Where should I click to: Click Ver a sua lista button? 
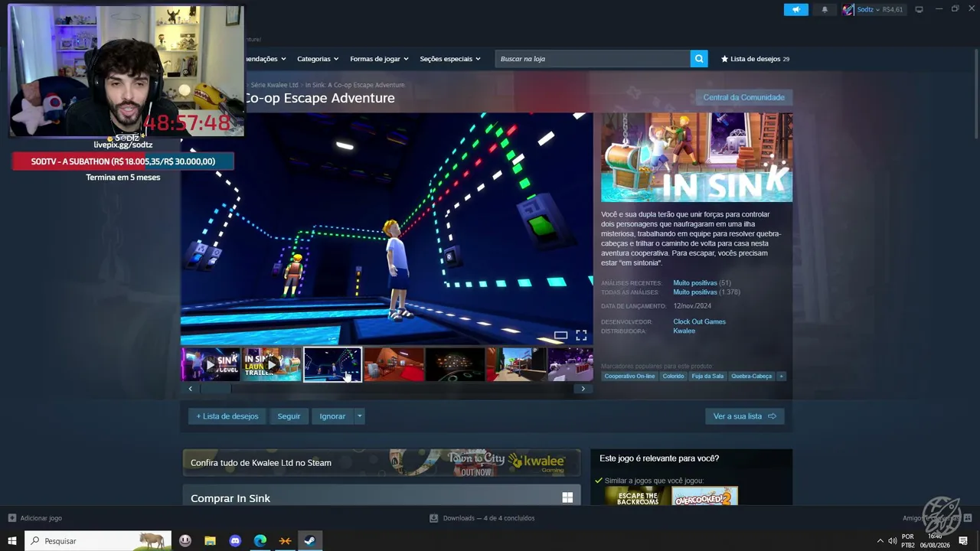[x=744, y=416]
